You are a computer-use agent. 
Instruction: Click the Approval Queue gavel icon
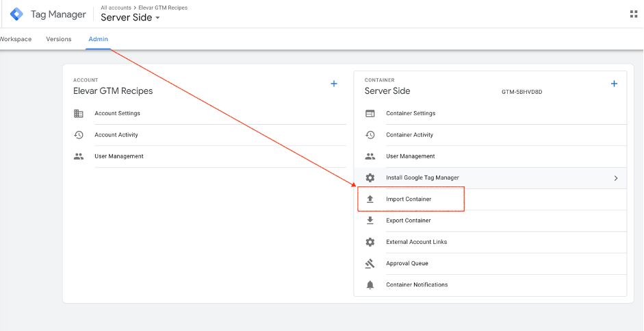pyautogui.click(x=370, y=263)
